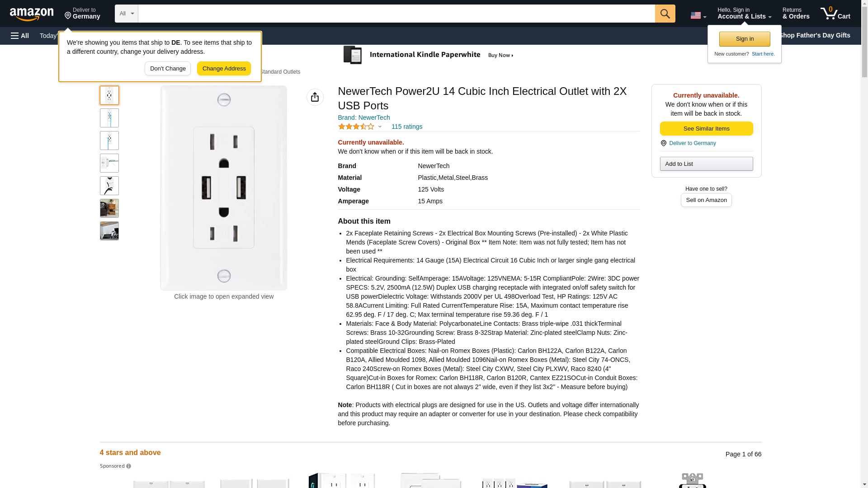Open the 115 ratings link
This screenshot has height=488, width=868.
tap(406, 127)
